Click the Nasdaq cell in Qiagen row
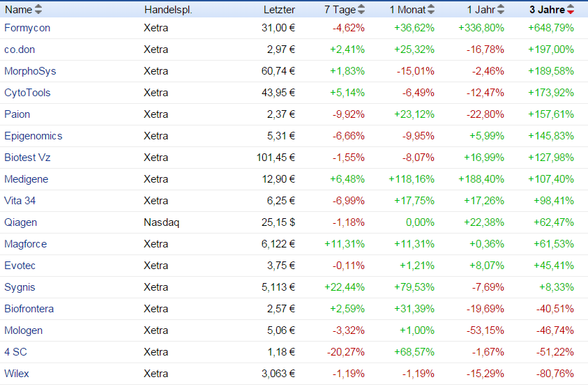588x389 pixels. point(161,222)
